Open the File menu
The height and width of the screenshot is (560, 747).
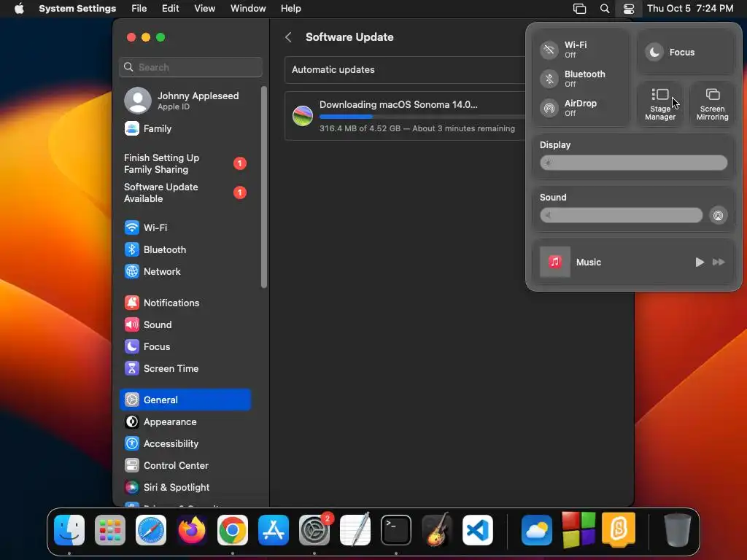(x=139, y=9)
